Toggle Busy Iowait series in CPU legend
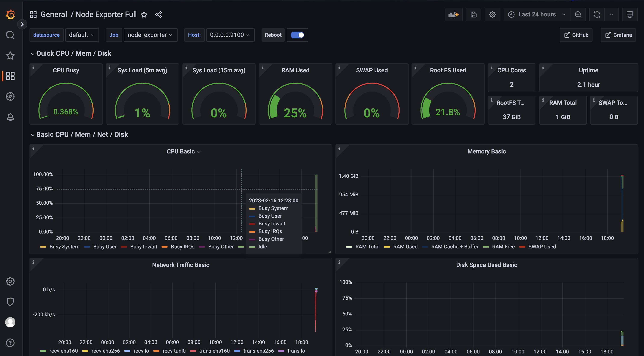644x356 pixels. coord(144,247)
